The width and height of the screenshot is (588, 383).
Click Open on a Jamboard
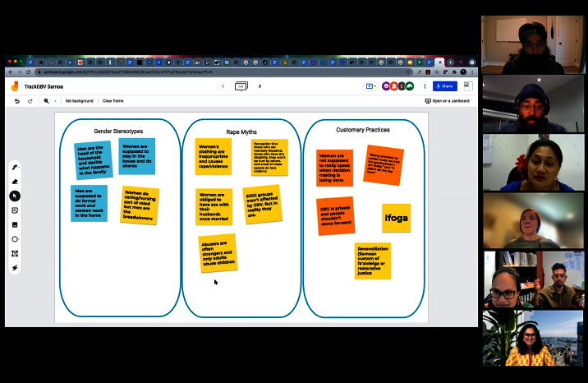tap(448, 101)
